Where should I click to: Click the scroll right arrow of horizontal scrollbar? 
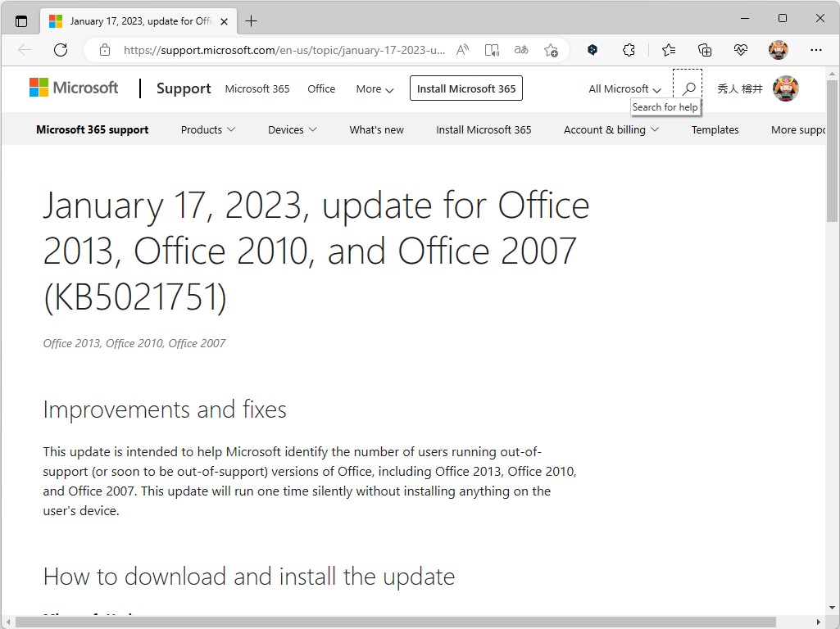coord(819,622)
